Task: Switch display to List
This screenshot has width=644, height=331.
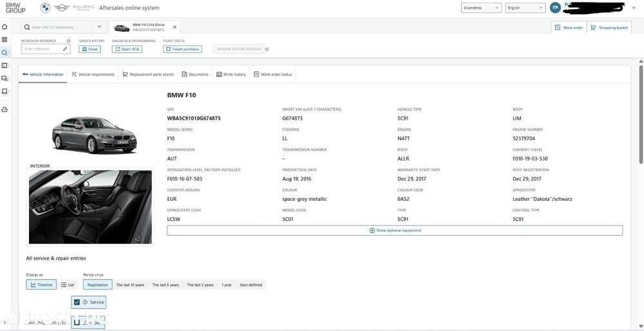Action: pos(68,285)
